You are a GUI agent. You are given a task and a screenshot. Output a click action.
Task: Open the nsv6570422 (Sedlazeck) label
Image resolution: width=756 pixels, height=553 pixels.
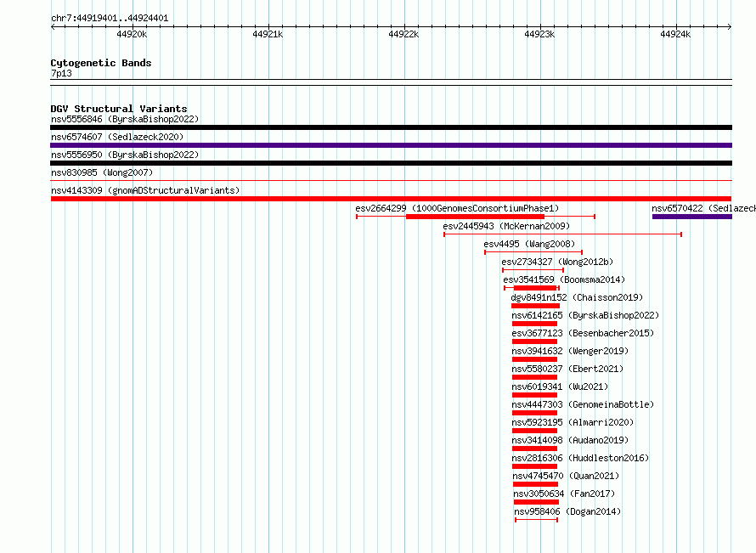[703, 208]
